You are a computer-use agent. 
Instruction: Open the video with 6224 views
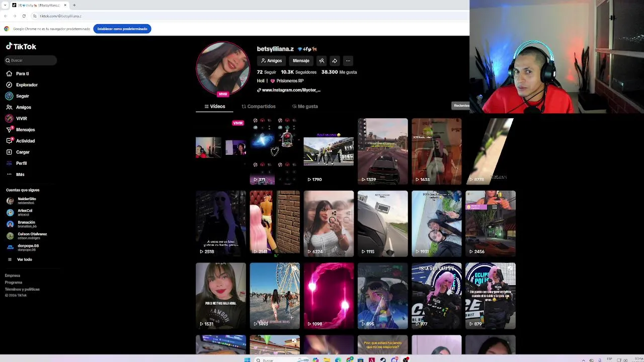coord(329,224)
